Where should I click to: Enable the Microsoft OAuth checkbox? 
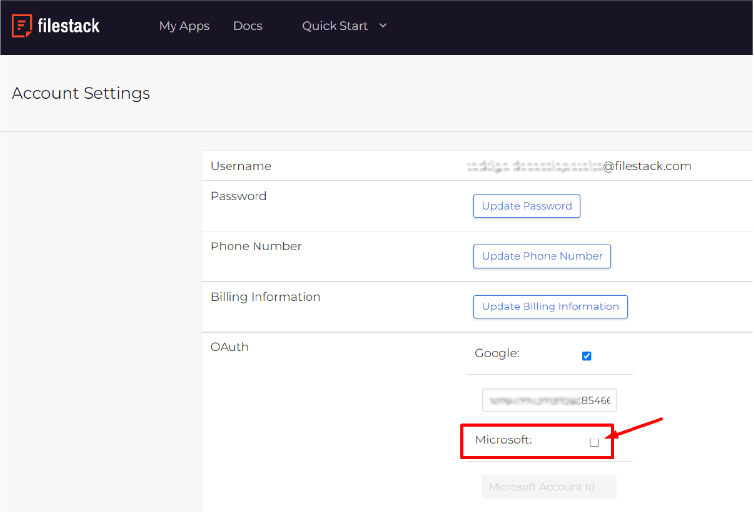(594, 442)
